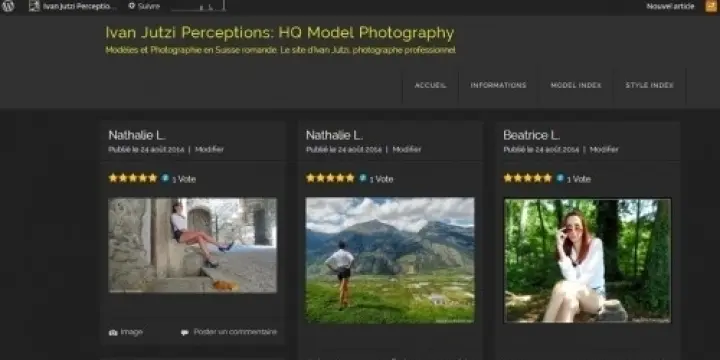720x360 pixels.
Task: Open the orange notifications icon
Action: (712, 6)
